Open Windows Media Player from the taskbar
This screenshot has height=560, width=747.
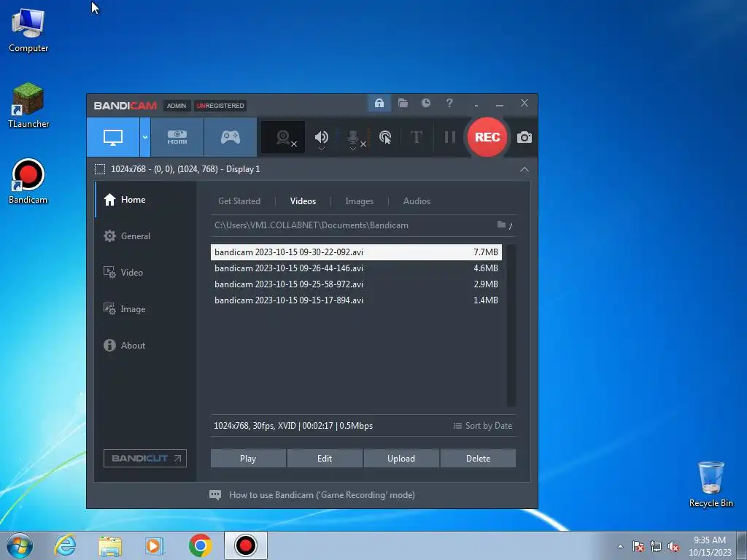(155, 545)
